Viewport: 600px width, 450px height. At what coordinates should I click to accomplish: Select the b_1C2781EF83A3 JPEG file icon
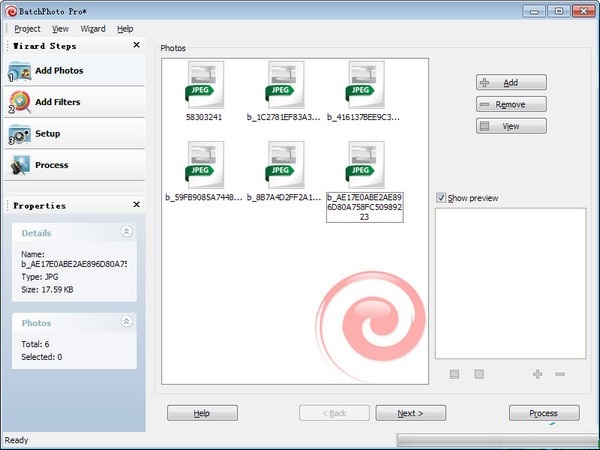tap(285, 85)
